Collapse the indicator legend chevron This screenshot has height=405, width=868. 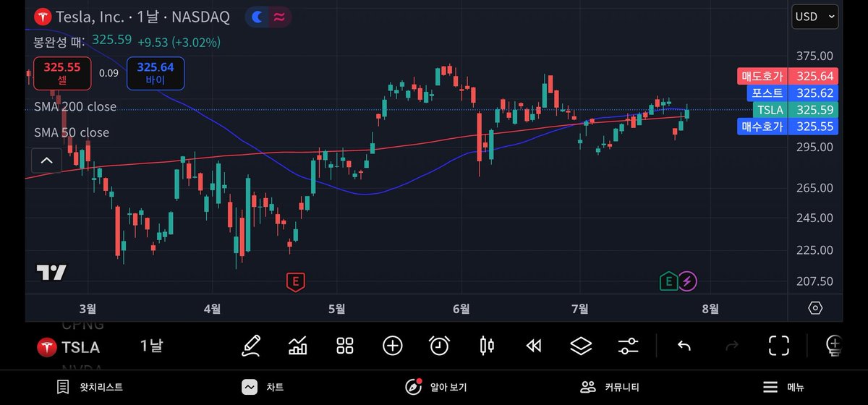pyautogui.click(x=46, y=161)
